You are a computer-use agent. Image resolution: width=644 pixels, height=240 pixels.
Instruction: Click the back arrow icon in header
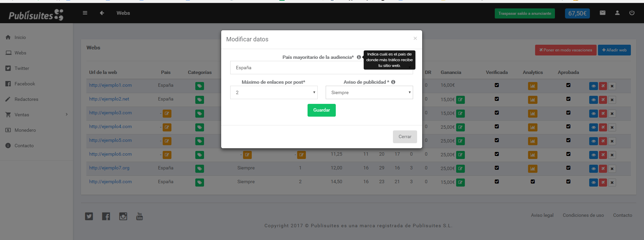[102, 13]
